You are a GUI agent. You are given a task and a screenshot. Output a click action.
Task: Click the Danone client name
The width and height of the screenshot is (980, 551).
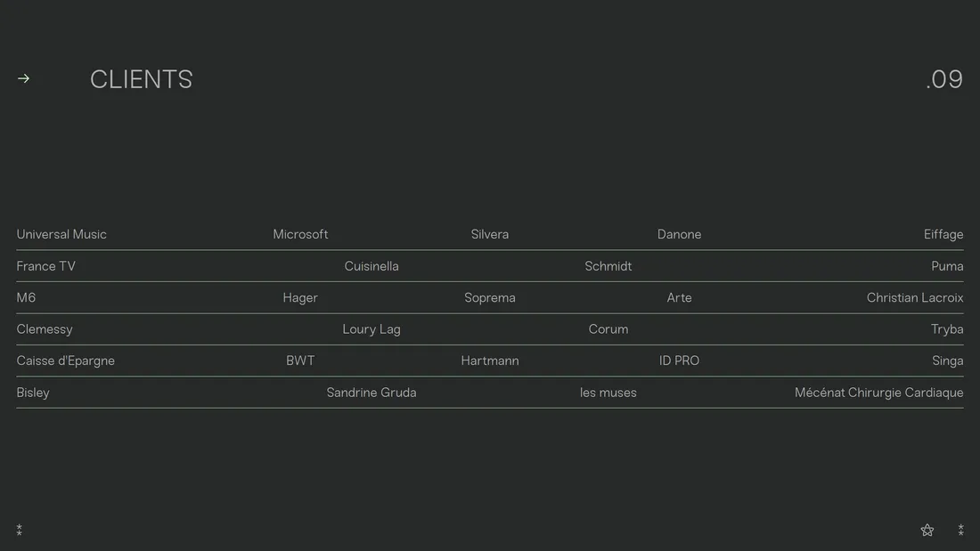coord(679,234)
